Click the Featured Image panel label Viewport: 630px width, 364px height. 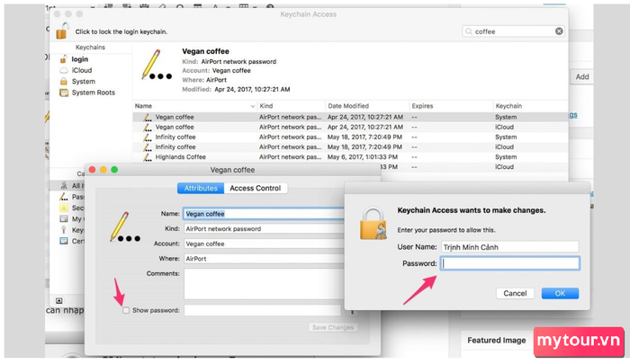point(497,341)
